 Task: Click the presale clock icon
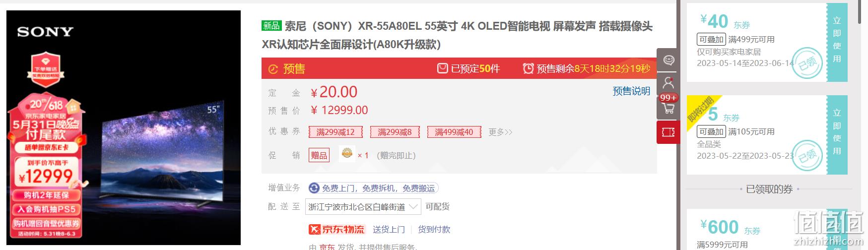pyautogui.click(x=528, y=68)
